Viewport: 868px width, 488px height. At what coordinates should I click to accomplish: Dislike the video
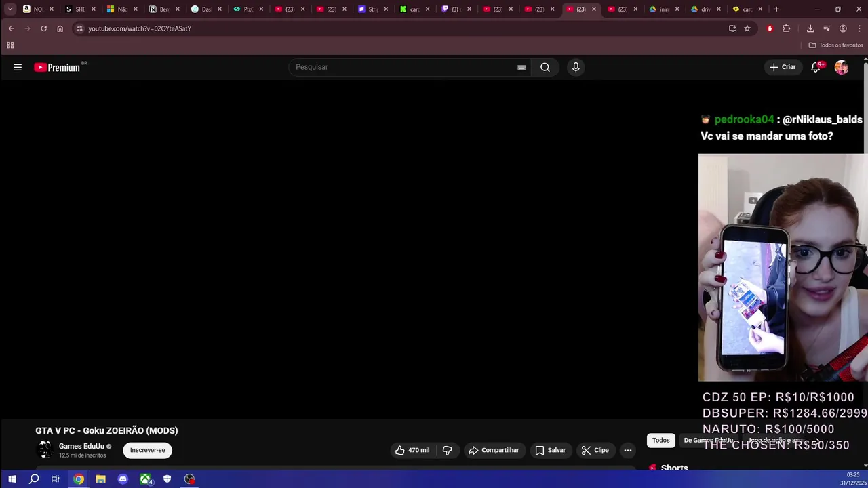click(x=447, y=450)
